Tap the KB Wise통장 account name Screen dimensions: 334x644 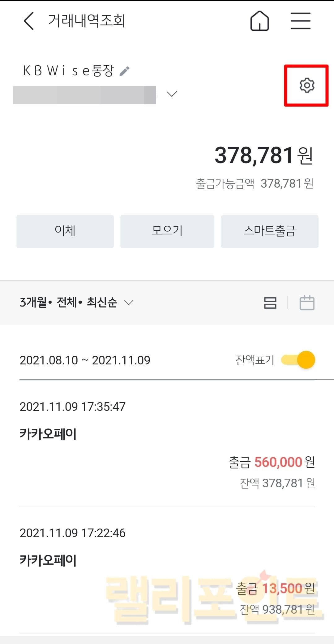[x=68, y=71]
